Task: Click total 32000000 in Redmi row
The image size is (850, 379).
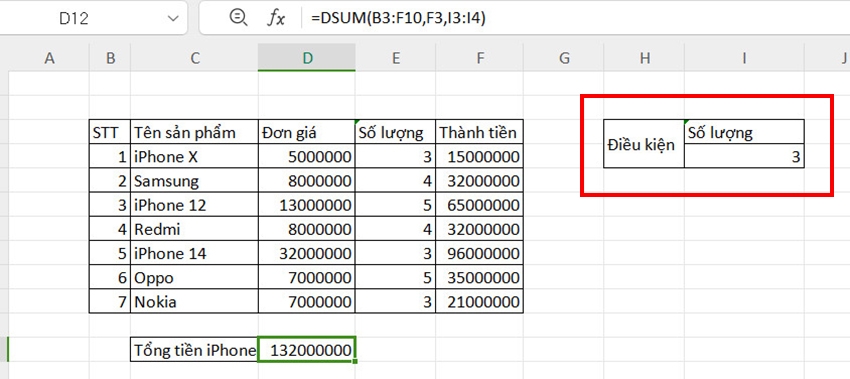Action: (x=480, y=229)
